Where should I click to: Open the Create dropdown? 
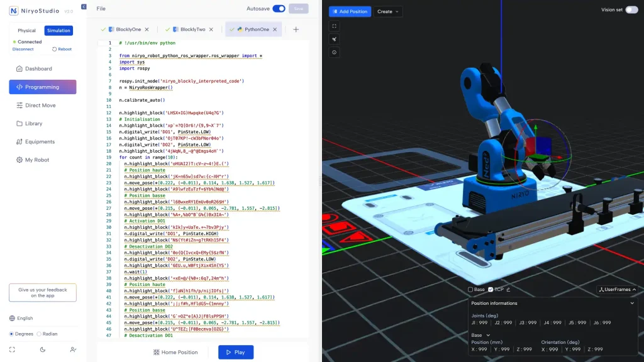[388, 11]
